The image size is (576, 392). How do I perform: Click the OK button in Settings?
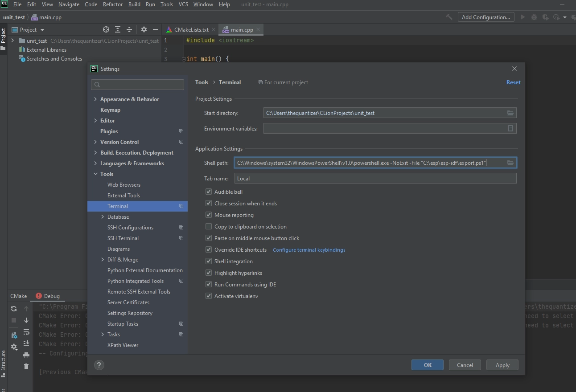coord(428,365)
